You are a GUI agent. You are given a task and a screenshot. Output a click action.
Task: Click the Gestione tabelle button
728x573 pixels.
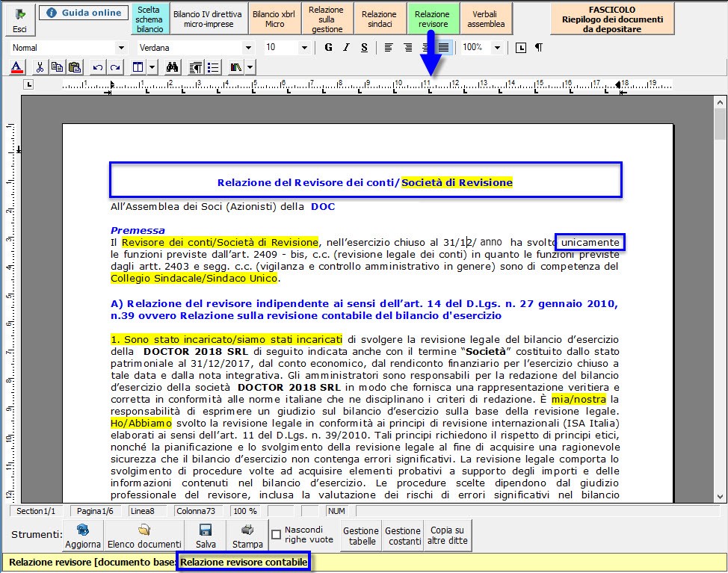click(x=361, y=536)
